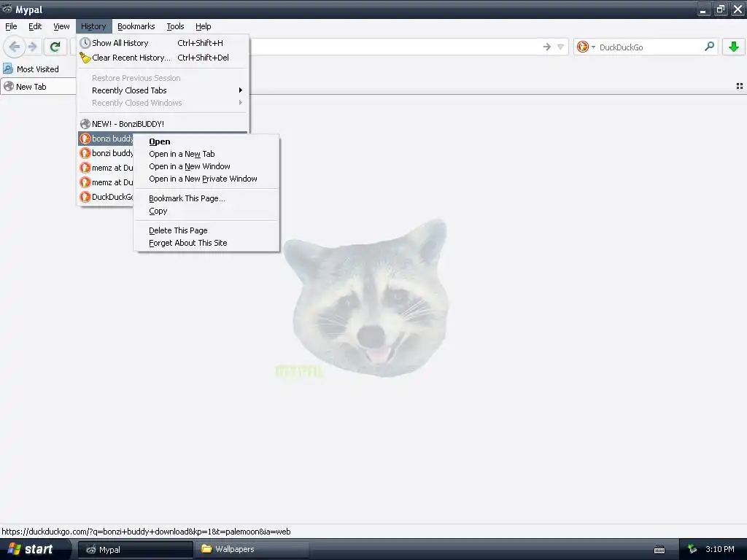The image size is (747, 560).
Task: Reload the page with the refresh icon
Action: tap(55, 47)
